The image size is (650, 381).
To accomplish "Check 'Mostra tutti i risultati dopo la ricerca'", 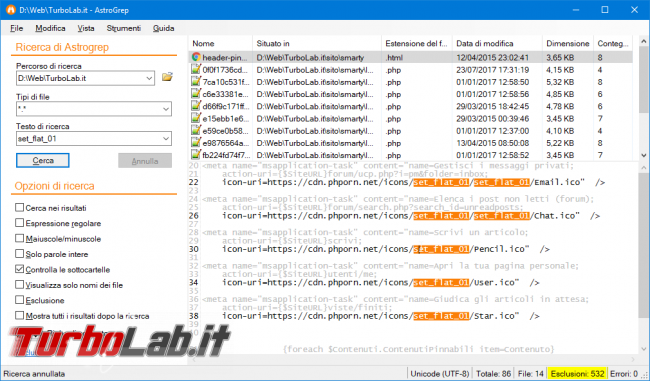I will pyautogui.click(x=19, y=315).
